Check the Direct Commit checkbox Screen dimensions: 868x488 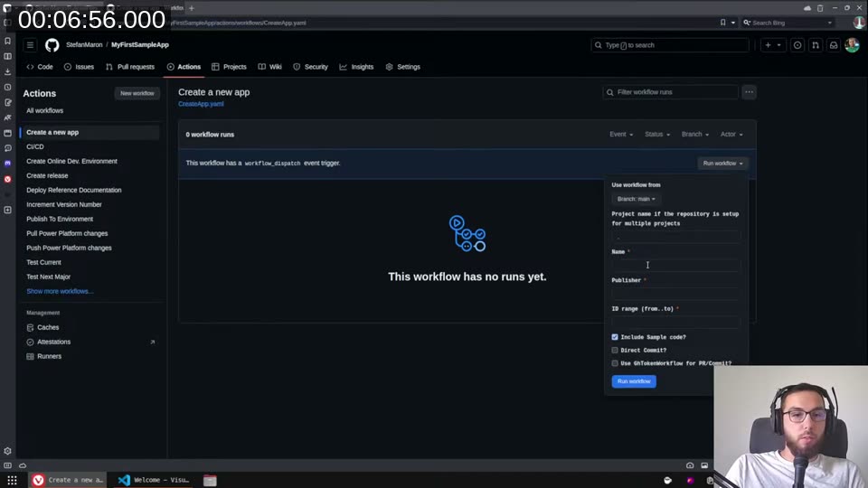[x=615, y=351]
